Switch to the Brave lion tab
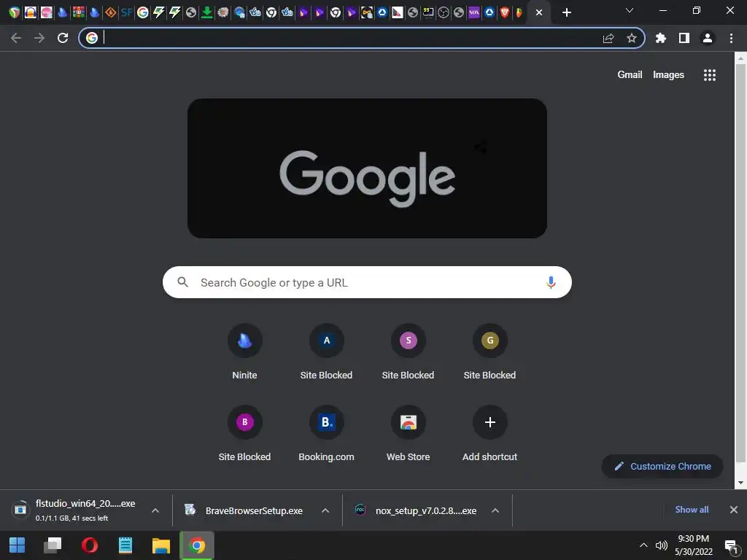Image resolution: width=747 pixels, height=560 pixels. tap(505, 12)
